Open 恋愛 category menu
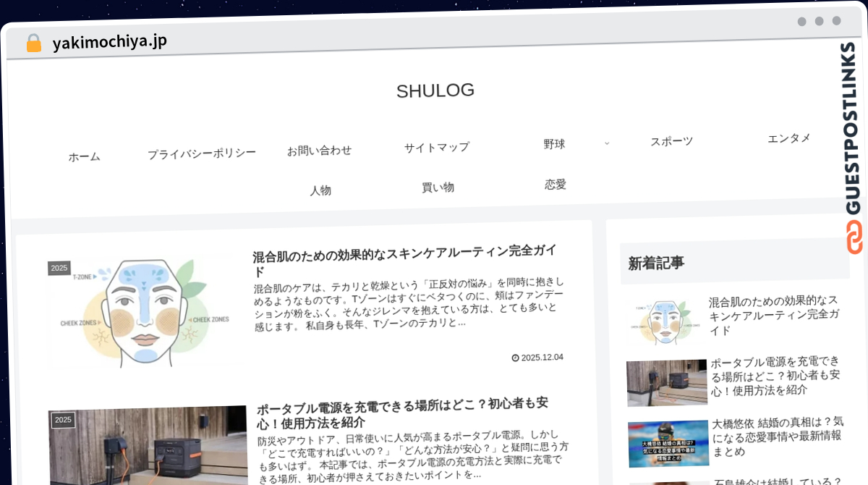Screen dimensions: 868x485 coord(556,184)
